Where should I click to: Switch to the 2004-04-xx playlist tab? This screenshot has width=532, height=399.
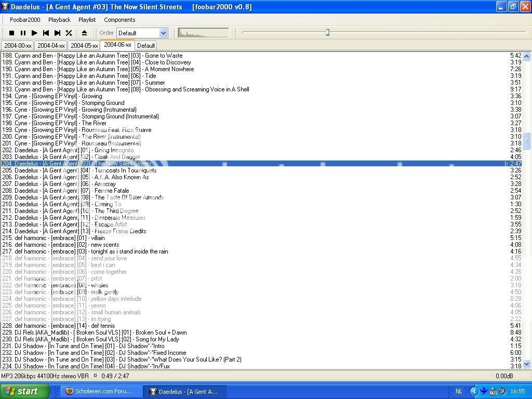51,46
